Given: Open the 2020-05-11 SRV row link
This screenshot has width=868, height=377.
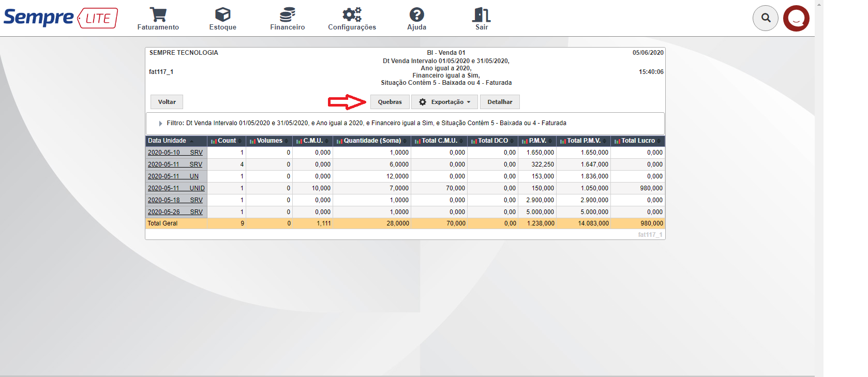Looking at the screenshot, I should point(175,164).
